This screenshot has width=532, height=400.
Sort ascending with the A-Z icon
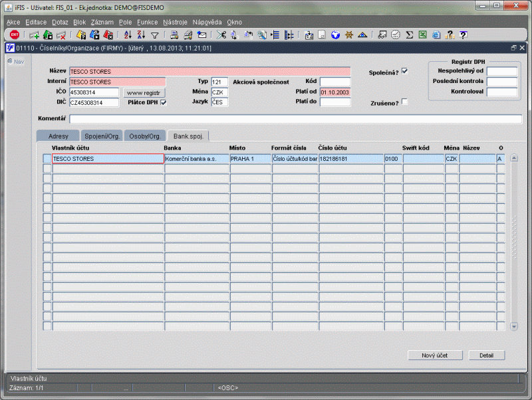coord(128,35)
